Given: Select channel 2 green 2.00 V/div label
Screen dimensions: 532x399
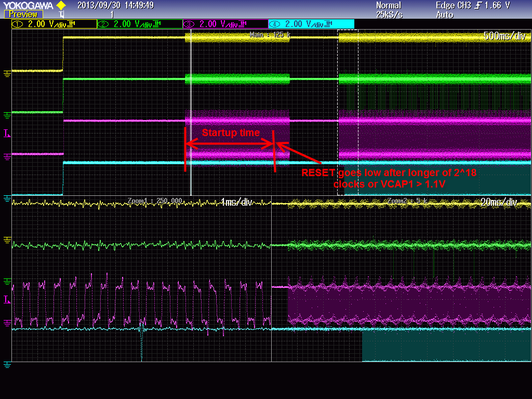Looking at the screenshot, I should 140,24.
